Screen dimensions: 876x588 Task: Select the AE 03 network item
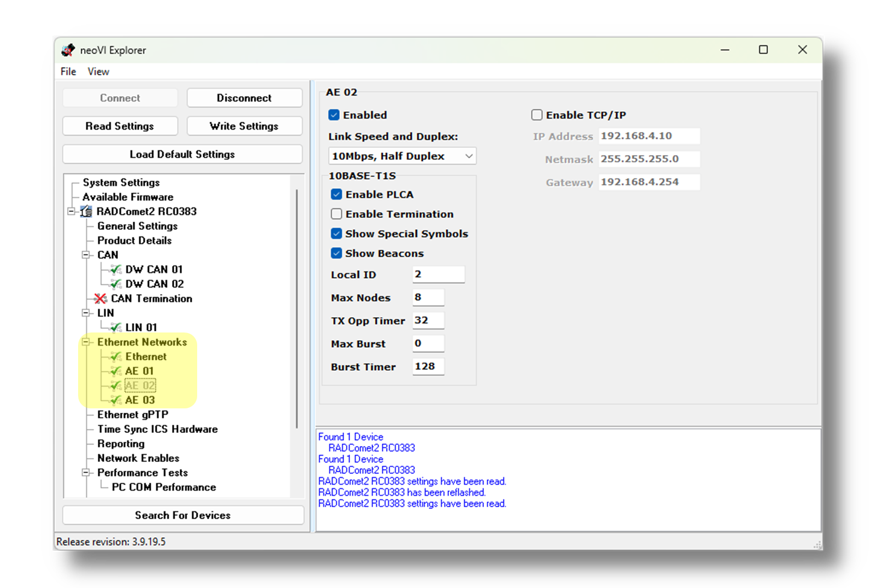[140, 400]
